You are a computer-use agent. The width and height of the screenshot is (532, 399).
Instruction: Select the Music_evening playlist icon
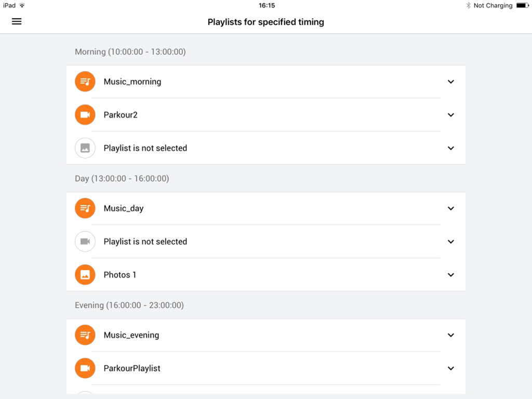click(85, 335)
